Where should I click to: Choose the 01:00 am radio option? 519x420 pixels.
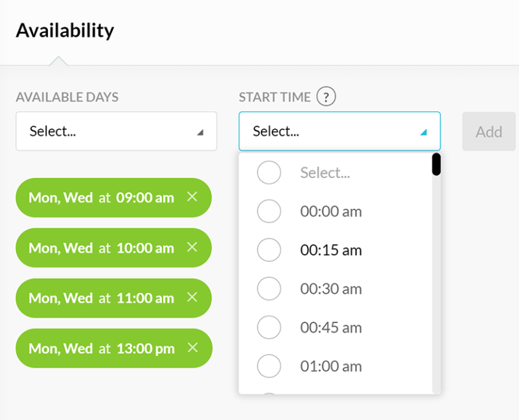pos(269,366)
